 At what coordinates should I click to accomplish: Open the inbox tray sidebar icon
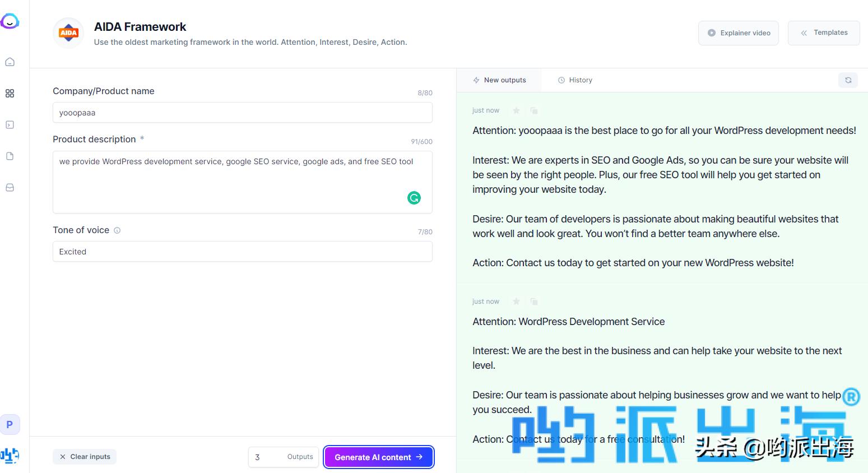tap(10, 188)
